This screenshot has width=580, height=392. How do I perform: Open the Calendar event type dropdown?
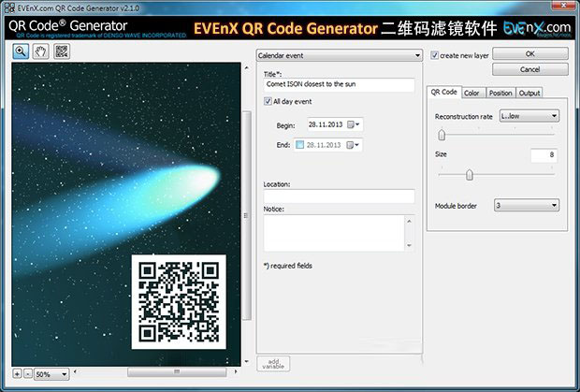click(340, 55)
